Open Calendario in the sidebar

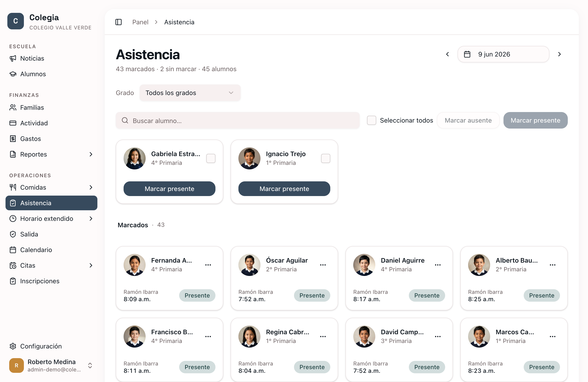pyautogui.click(x=51, y=250)
